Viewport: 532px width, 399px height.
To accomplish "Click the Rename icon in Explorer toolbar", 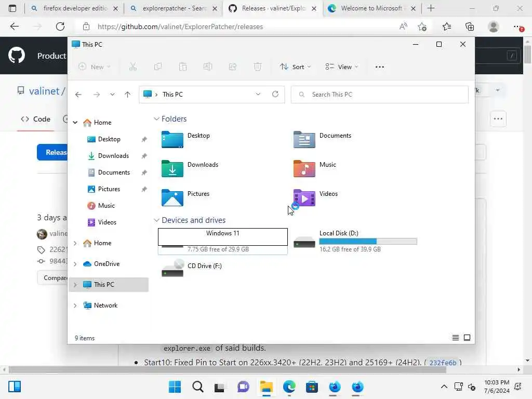I will click(x=208, y=67).
